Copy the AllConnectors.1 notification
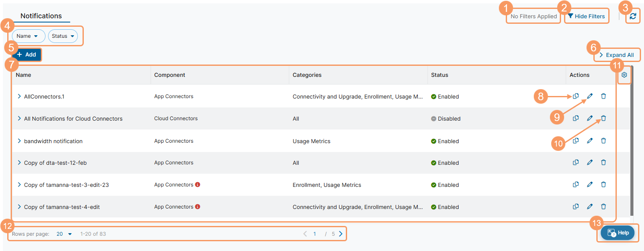The image size is (644, 251). (576, 96)
